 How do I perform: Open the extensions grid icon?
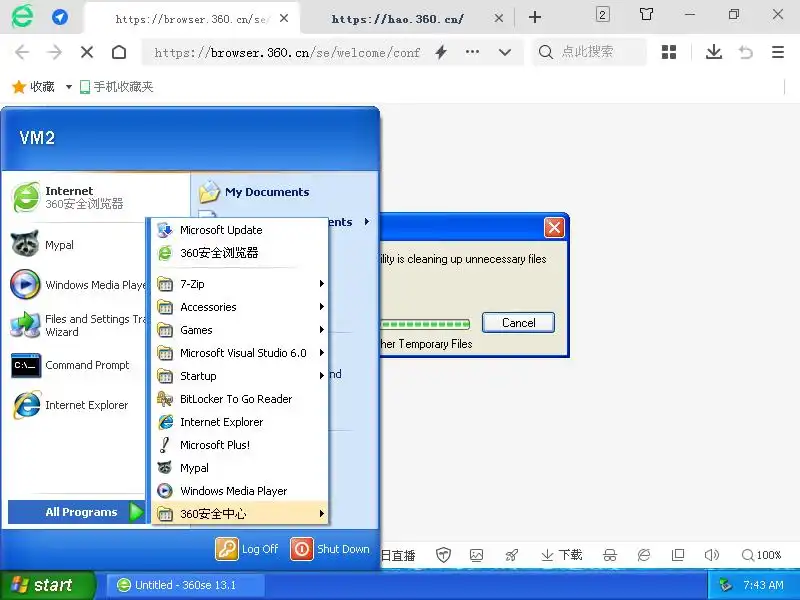tap(669, 52)
